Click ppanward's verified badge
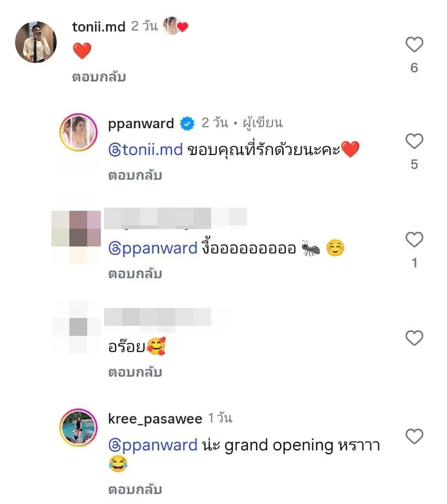 tap(188, 124)
